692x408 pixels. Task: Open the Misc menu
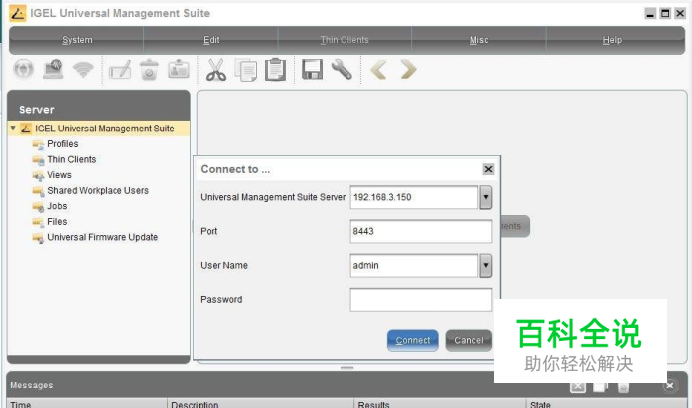(479, 40)
